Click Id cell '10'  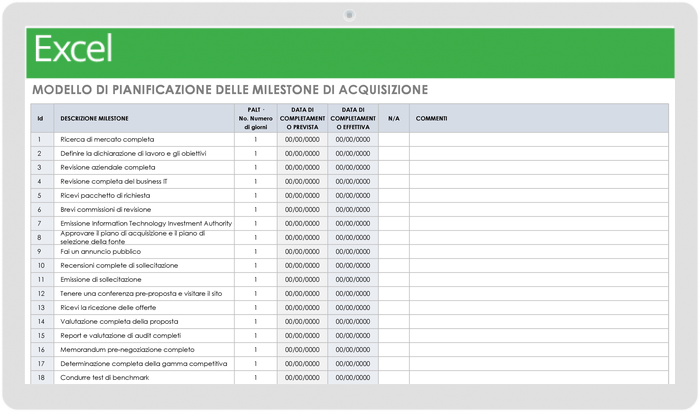point(42,265)
